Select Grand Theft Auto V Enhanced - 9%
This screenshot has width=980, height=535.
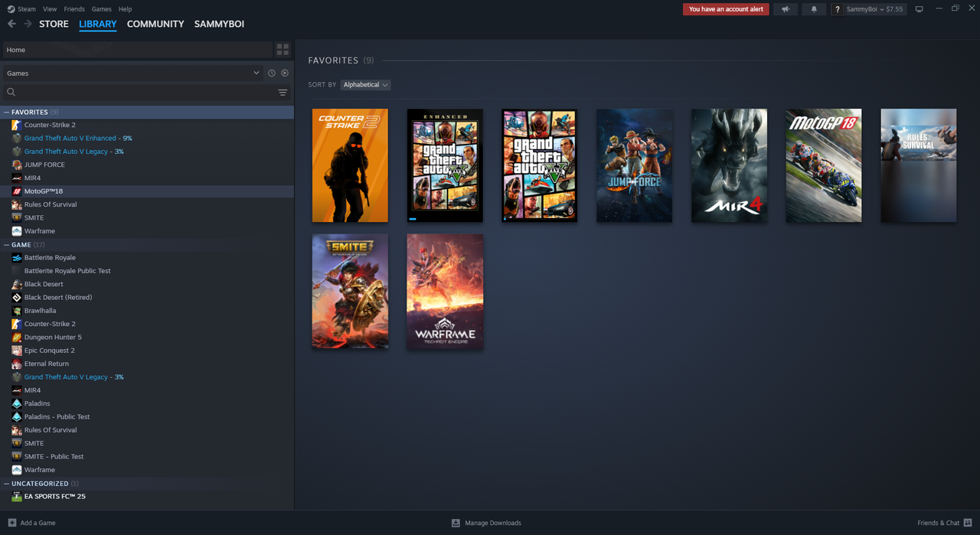click(147, 139)
